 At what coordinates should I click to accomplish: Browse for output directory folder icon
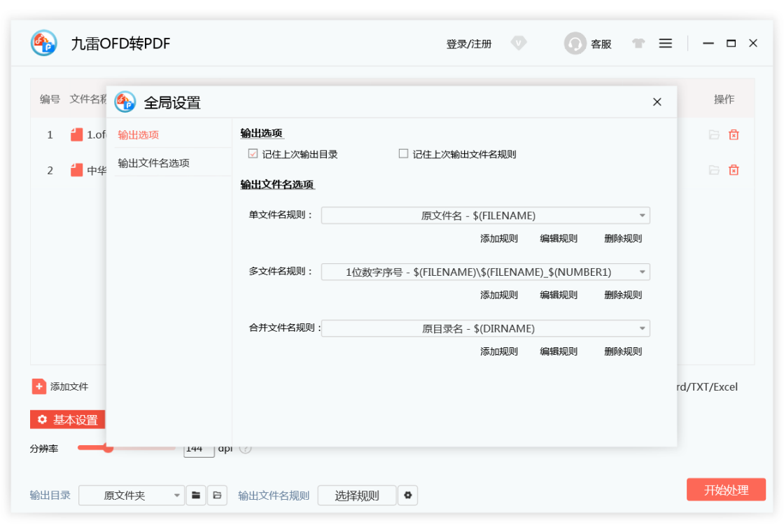click(196, 495)
